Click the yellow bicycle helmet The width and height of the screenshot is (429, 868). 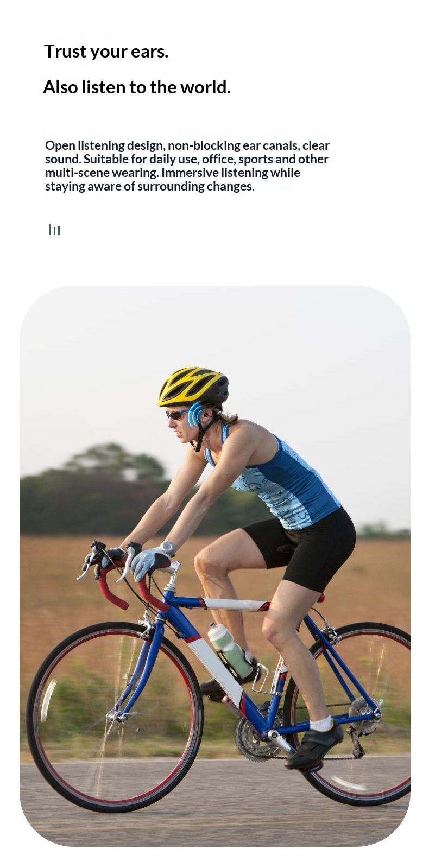coord(193,387)
